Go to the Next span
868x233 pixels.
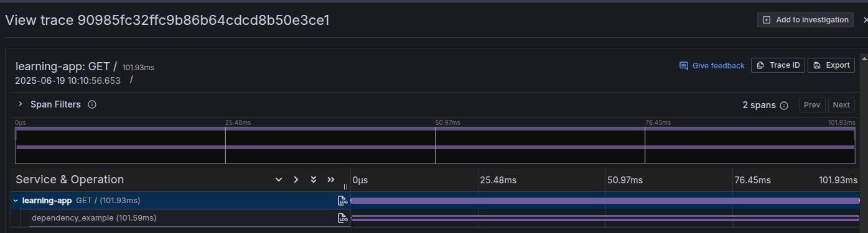click(841, 105)
